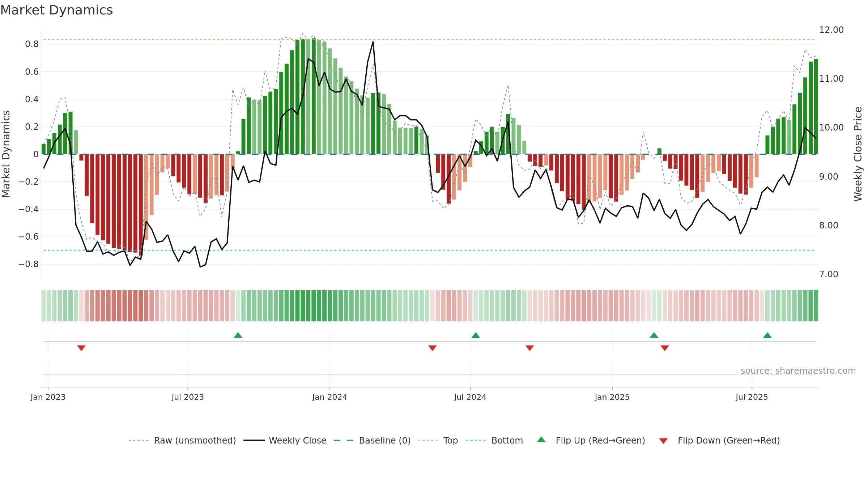Toggle the Baseline (0) legend item
Image resolution: width=868 pixels, height=488 pixels.
(x=372, y=440)
